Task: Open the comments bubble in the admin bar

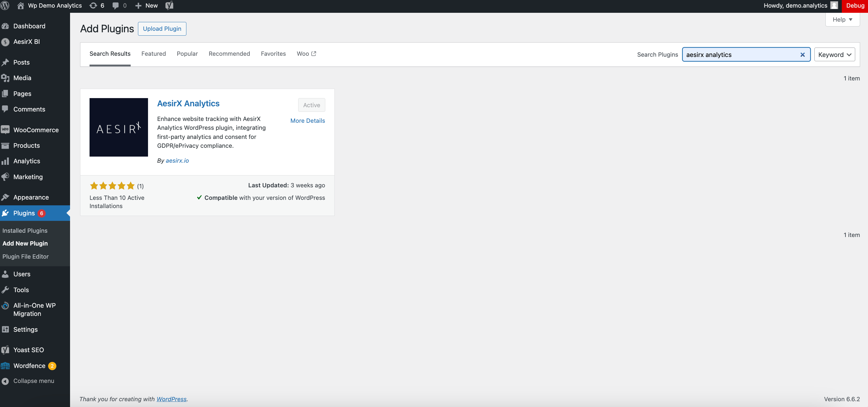Action: 115,5
